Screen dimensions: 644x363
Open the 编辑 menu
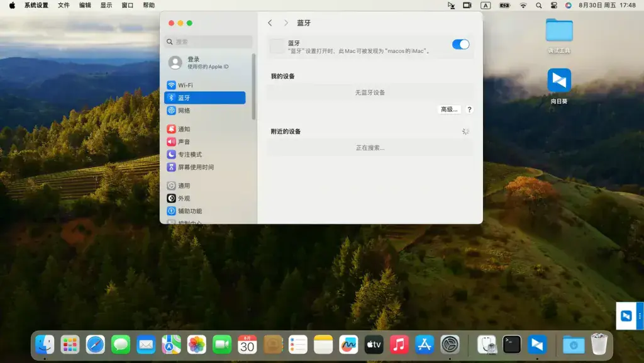click(85, 5)
